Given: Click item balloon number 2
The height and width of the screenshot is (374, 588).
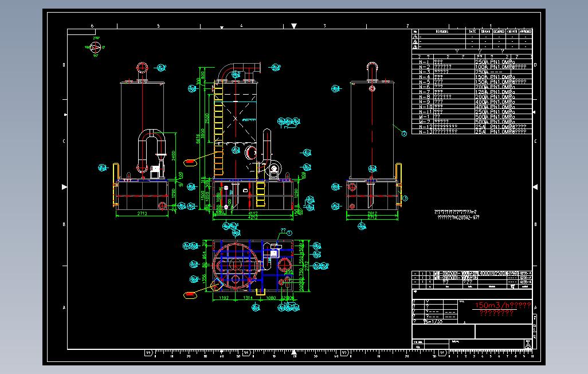Looking at the screenshot, I should pos(404,133).
